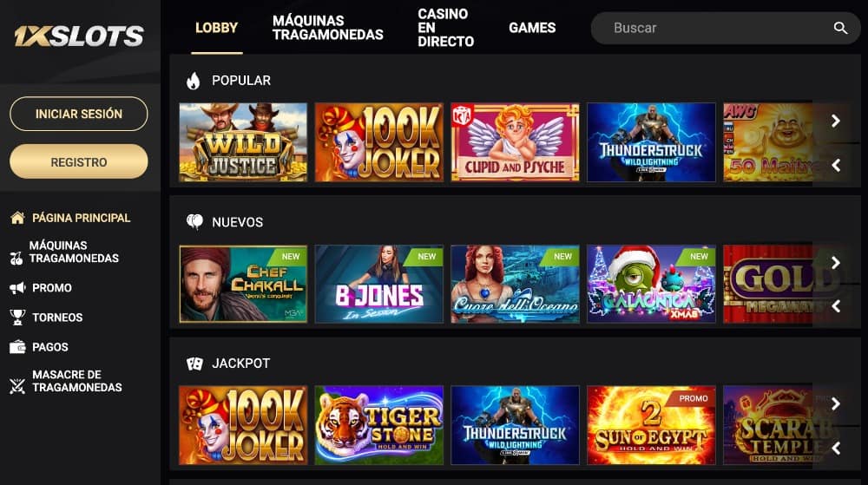Click the megaphone Promo icon
This screenshot has height=485, width=868.
pyautogui.click(x=17, y=287)
